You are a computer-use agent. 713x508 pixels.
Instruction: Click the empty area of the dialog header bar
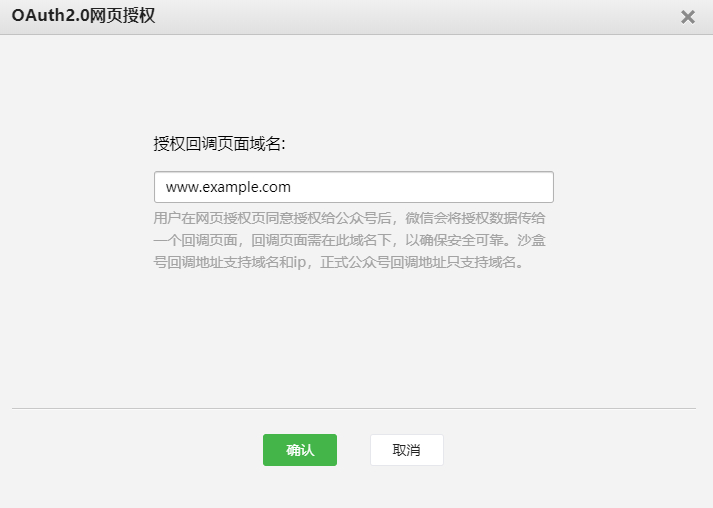coord(400,17)
